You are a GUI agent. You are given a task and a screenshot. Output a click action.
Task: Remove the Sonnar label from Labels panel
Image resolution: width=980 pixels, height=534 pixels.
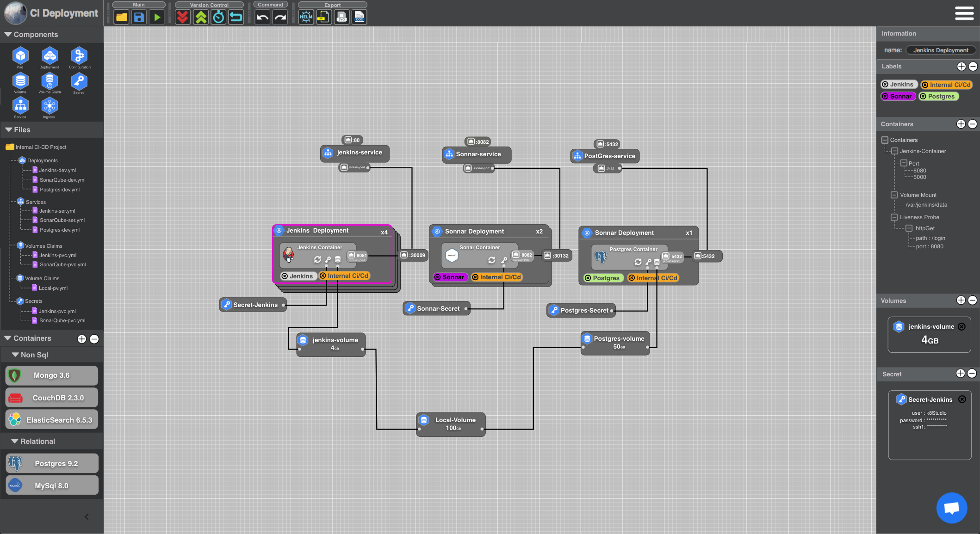point(885,97)
